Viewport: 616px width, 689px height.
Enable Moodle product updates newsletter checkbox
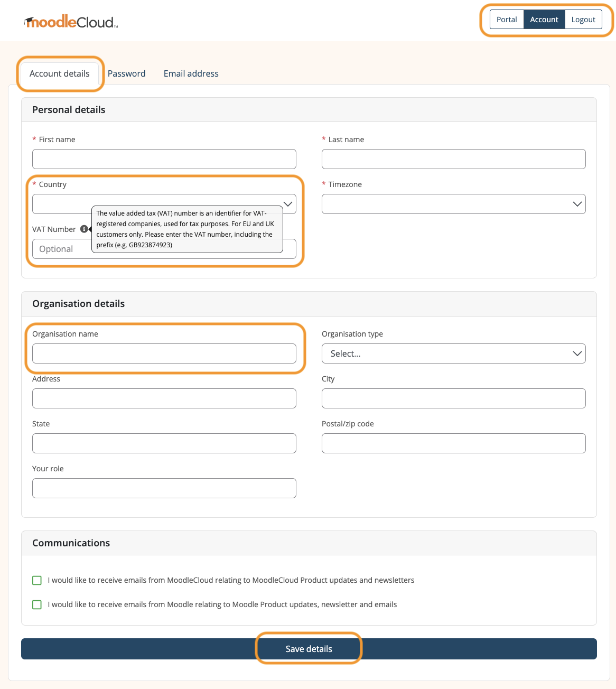tap(36, 604)
